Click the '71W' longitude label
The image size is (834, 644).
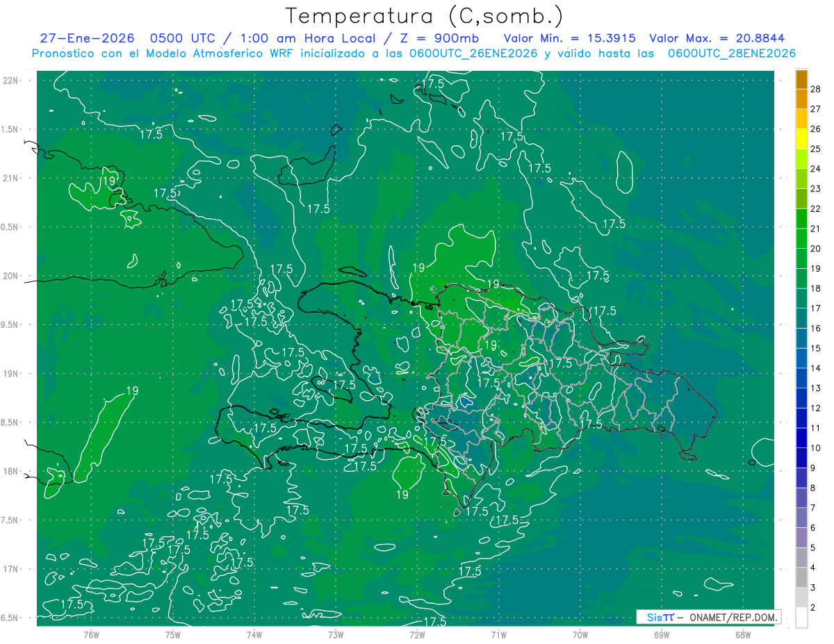click(498, 635)
